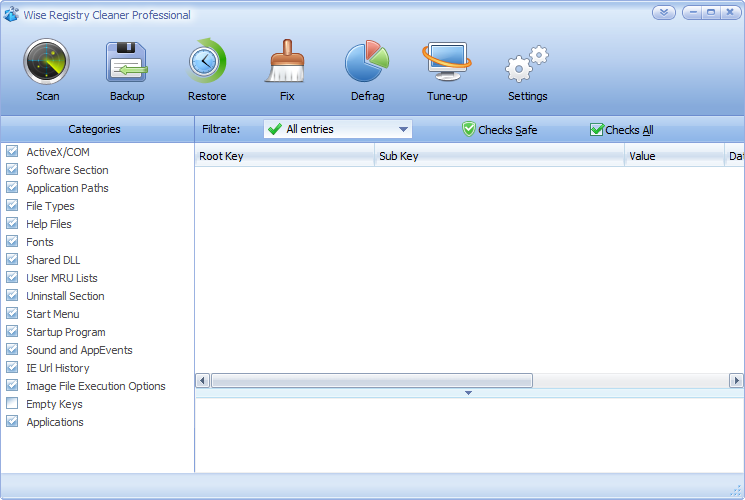The image size is (745, 500).
Task: Select the Empty Keys category label
Action: 54,404
